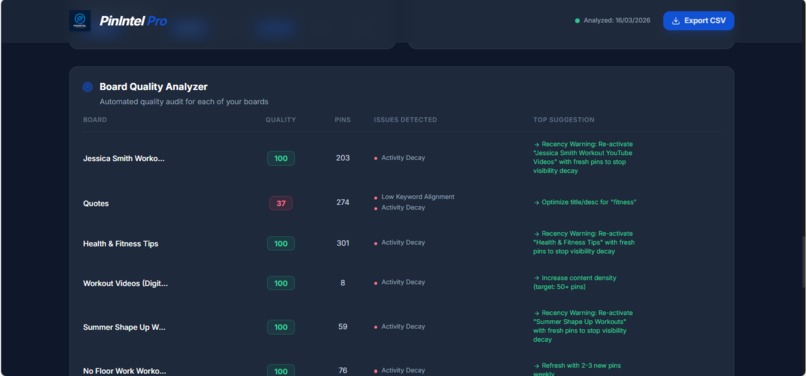Click quality badge 100 for Jessica Smith board
Screen dimensions: 806x376
(281, 158)
